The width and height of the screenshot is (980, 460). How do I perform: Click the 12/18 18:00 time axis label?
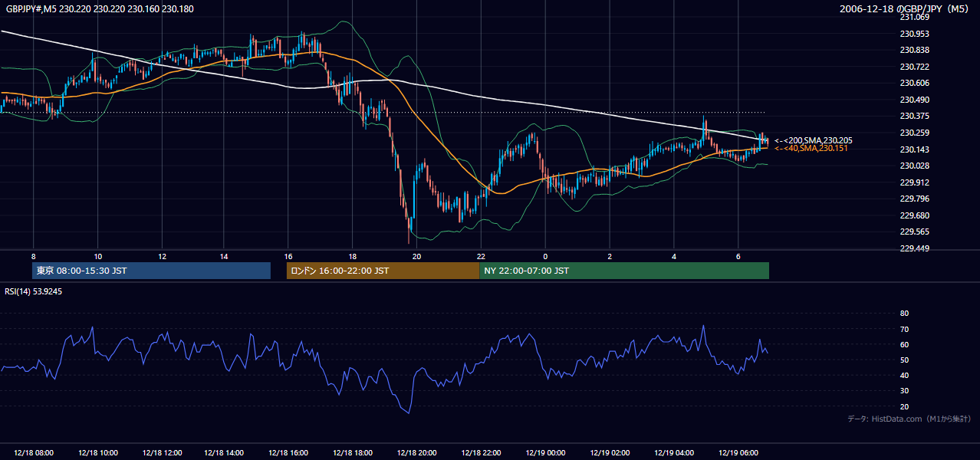click(353, 453)
